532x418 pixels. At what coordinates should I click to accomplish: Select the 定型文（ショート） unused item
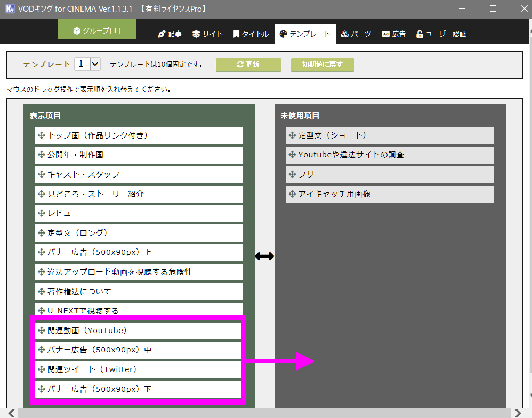(390, 135)
